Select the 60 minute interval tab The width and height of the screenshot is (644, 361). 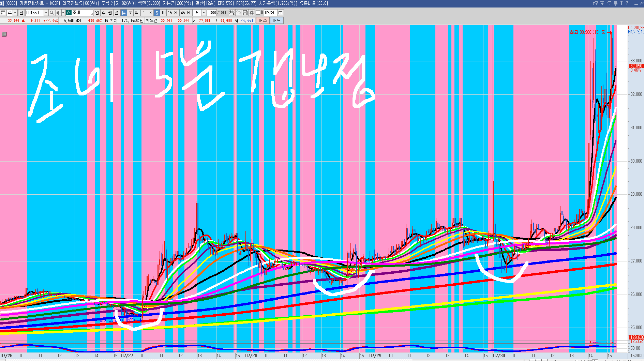pyautogui.click(x=189, y=13)
